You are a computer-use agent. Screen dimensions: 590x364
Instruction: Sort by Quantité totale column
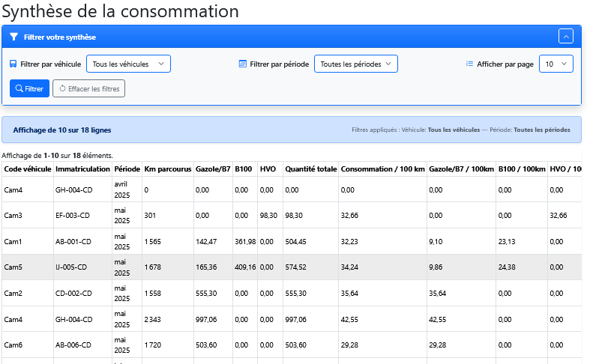click(310, 169)
